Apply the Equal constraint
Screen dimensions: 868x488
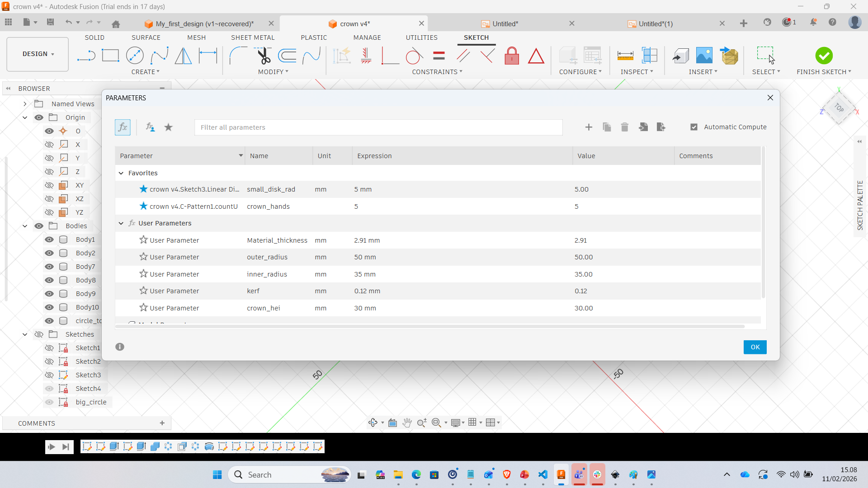(438, 55)
